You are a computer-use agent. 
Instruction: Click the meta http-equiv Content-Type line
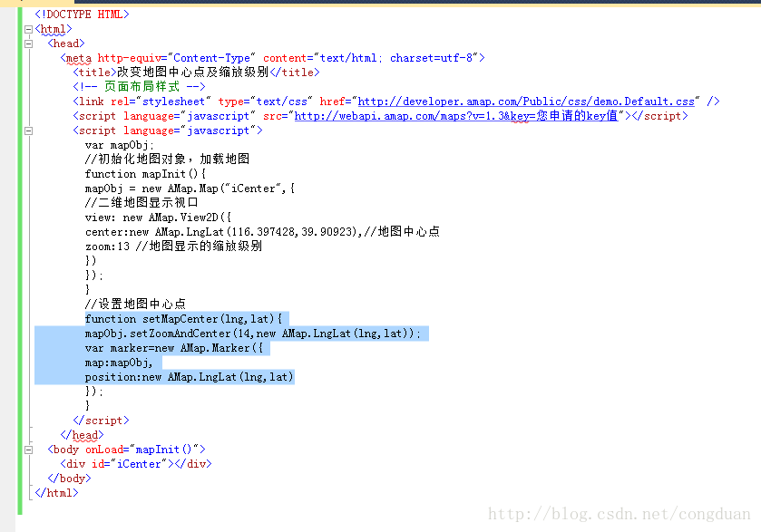click(272, 58)
